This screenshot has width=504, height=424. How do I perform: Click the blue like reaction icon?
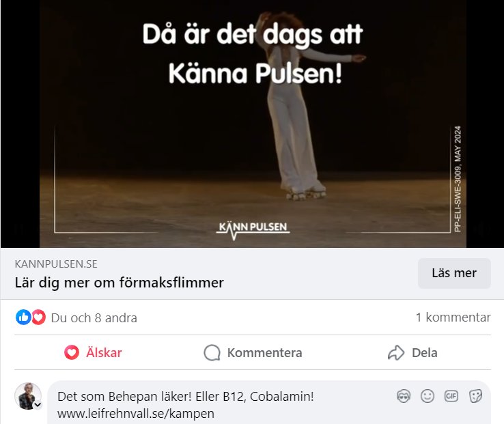click(x=23, y=317)
